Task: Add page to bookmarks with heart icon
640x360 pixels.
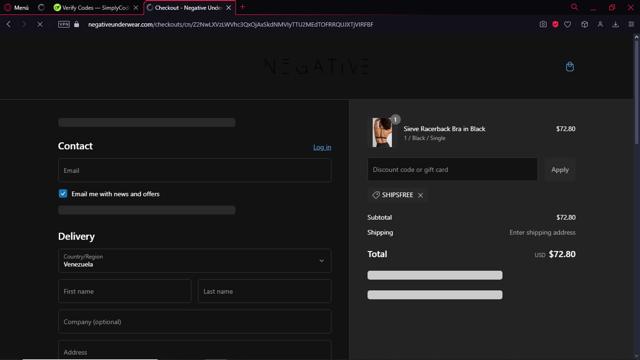Action: pyautogui.click(x=568, y=24)
